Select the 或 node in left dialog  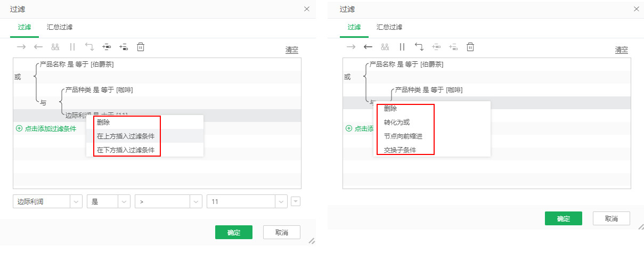click(18, 77)
